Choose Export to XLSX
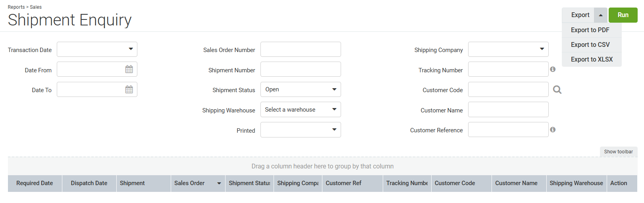644x203 pixels. [x=592, y=60]
